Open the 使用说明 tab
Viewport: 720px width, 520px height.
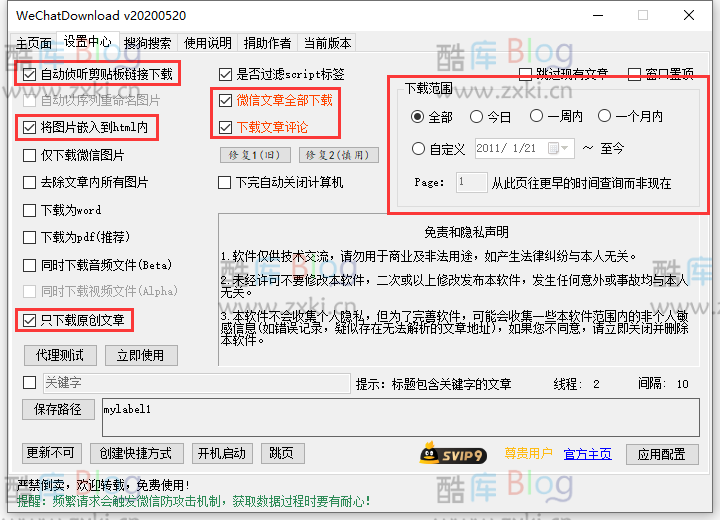208,43
